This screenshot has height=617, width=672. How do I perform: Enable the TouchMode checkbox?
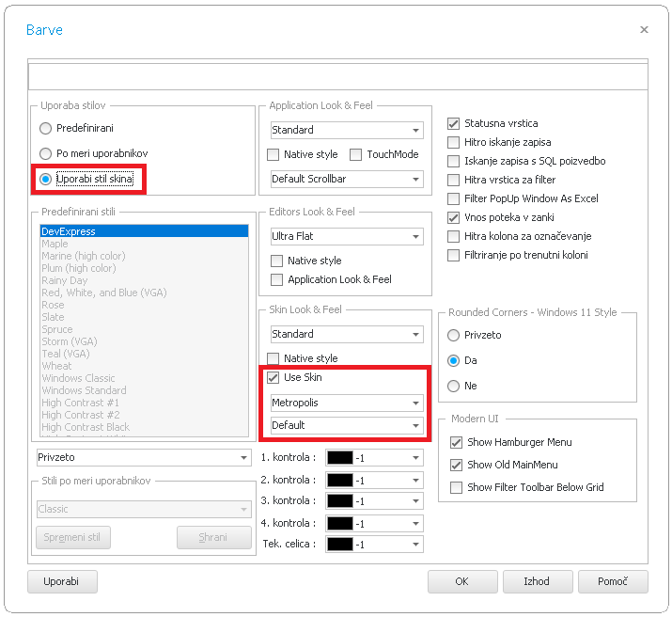click(x=356, y=154)
